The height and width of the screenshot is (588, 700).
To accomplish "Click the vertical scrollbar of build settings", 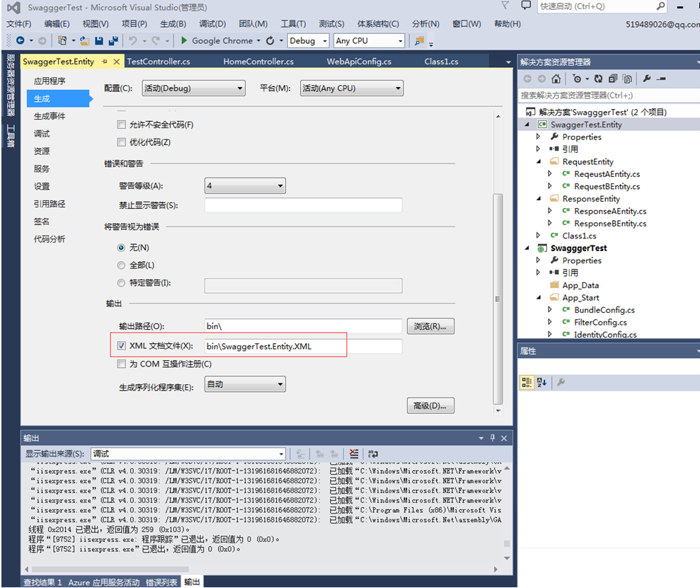I will click(x=498, y=299).
